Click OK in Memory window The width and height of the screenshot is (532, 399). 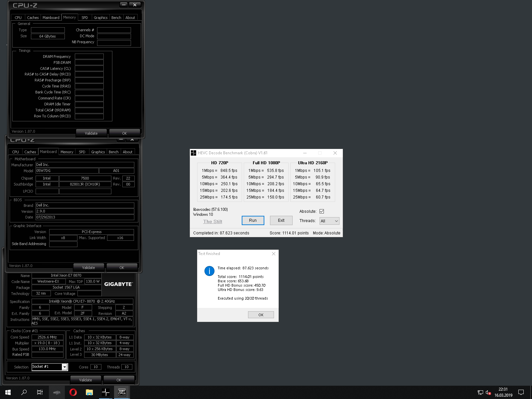(x=124, y=133)
